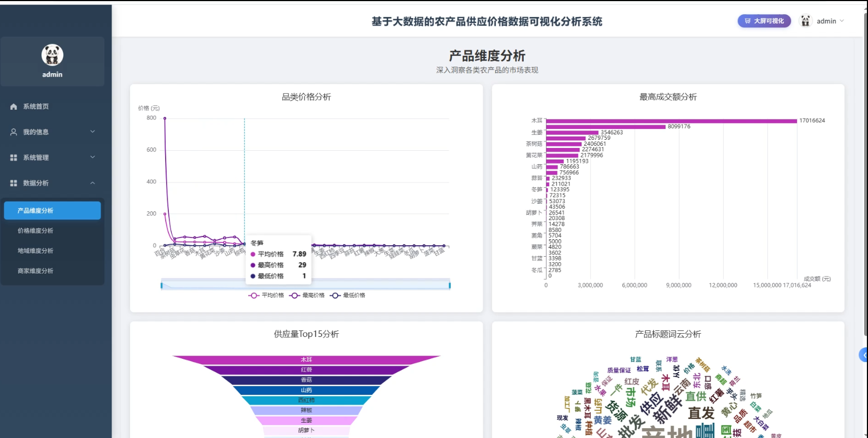Click the user icon beside 我的信息
Screen dimensions: 868x438
(x=14, y=132)
